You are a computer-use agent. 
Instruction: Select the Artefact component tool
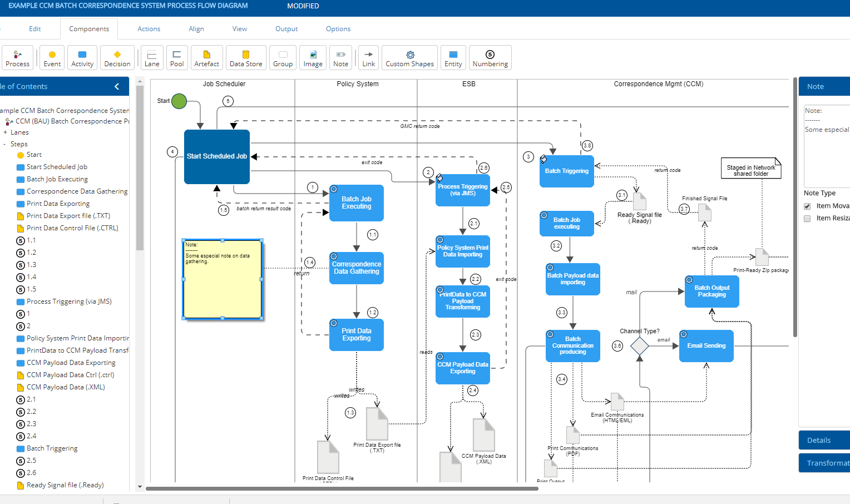click(207, 58)
